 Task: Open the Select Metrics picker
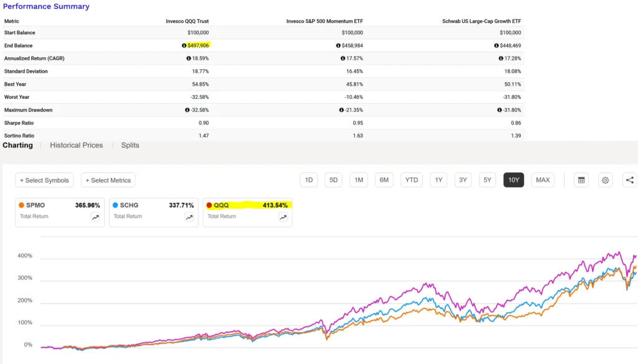[108, 180]
